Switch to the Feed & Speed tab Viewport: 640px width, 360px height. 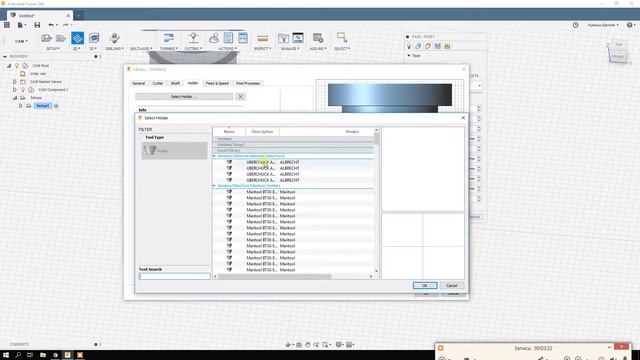coord(217,83)
